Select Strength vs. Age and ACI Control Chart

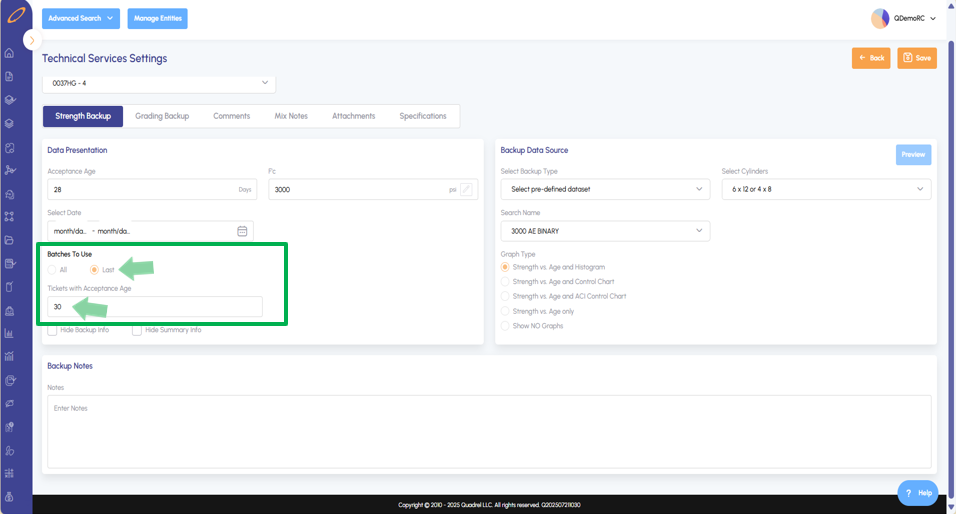505,296
